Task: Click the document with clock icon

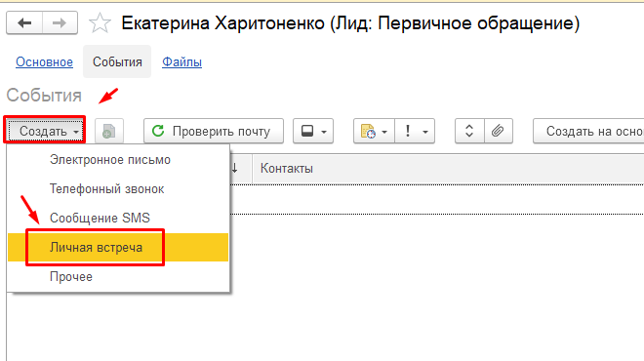Action: [x=368, y=132]
